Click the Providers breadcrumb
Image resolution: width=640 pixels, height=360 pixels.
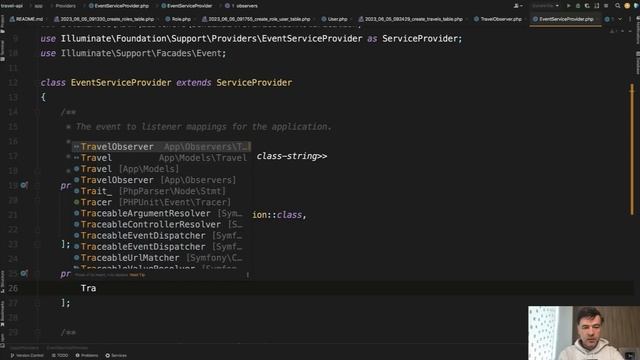[66, 6]
